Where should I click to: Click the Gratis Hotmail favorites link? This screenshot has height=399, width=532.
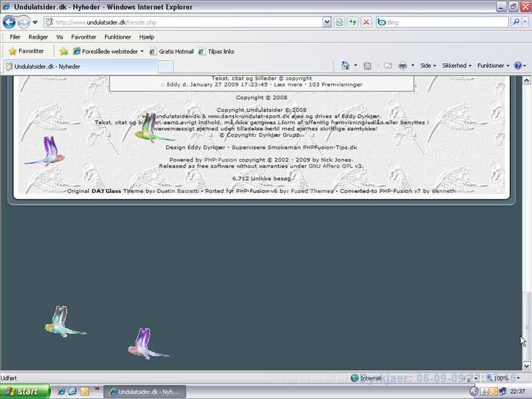172,51
